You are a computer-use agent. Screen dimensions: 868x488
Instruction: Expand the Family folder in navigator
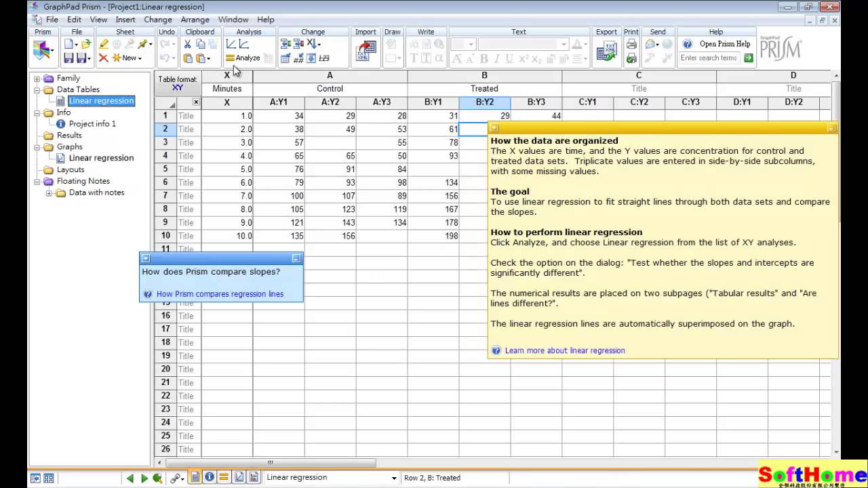point(37,79)
